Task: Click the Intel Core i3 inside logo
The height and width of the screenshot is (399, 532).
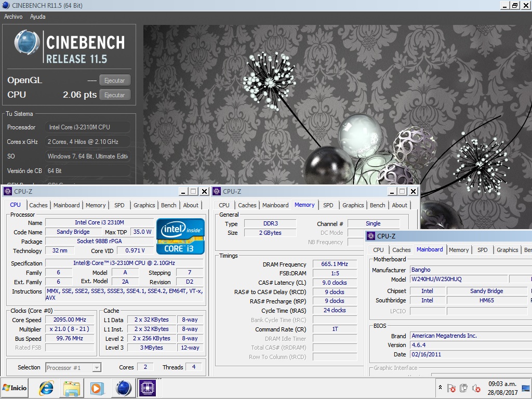Action: click(180, 236)
